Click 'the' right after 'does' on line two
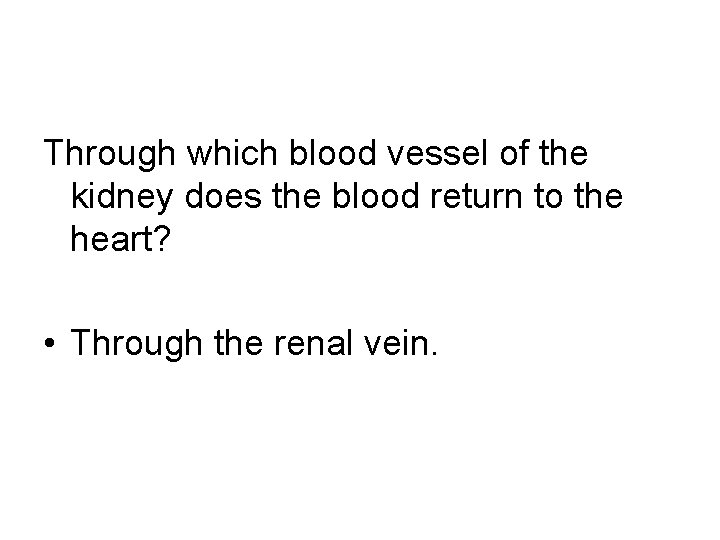 [x=297, y=196]
